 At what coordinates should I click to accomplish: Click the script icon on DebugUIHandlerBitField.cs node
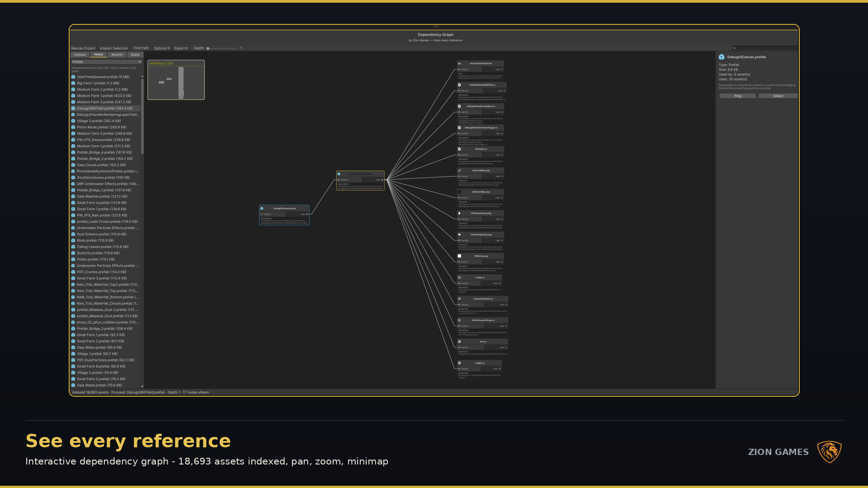[460, 85]
